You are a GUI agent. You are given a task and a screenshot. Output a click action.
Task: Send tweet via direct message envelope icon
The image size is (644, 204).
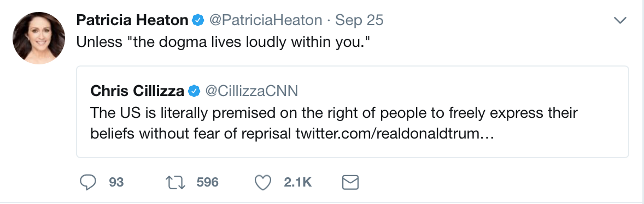click(350, 182)
